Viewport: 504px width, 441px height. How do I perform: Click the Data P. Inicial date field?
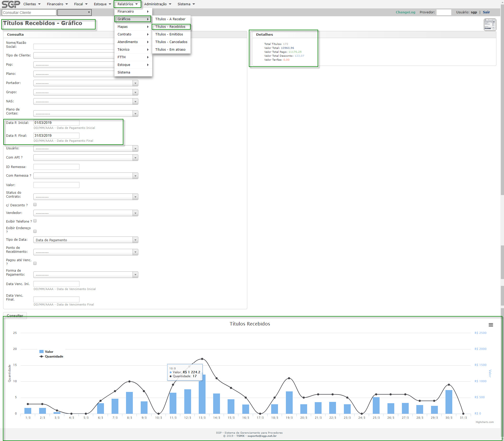56,123
